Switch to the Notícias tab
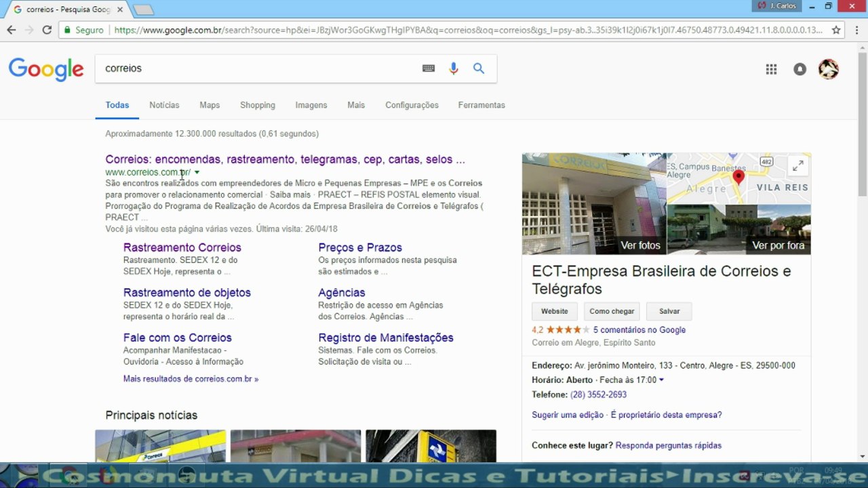Viewport: 868px width, 488px height. tap(164, 105)
